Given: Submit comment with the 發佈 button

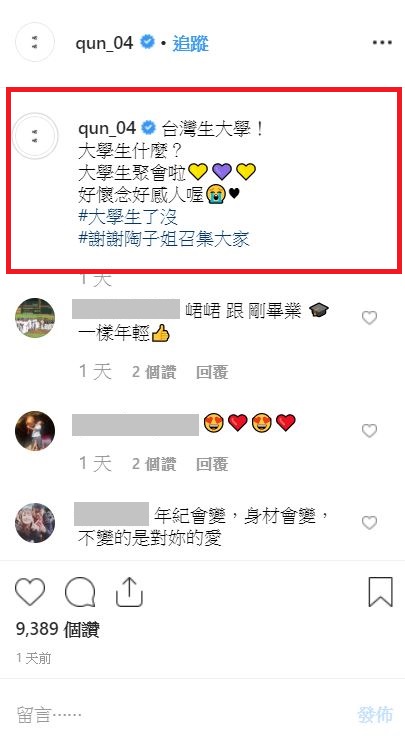Looking at the screenshot, I should (x=376, y=714).
